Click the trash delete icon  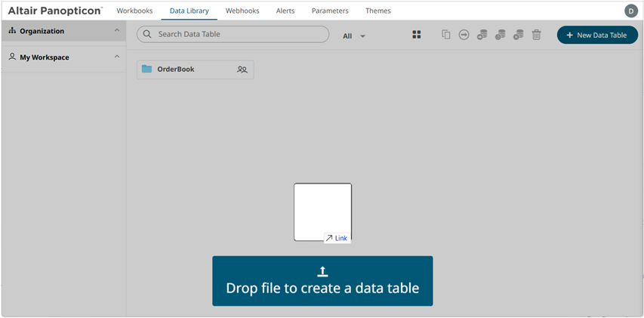pyautogui.click(x=536, y=35)
